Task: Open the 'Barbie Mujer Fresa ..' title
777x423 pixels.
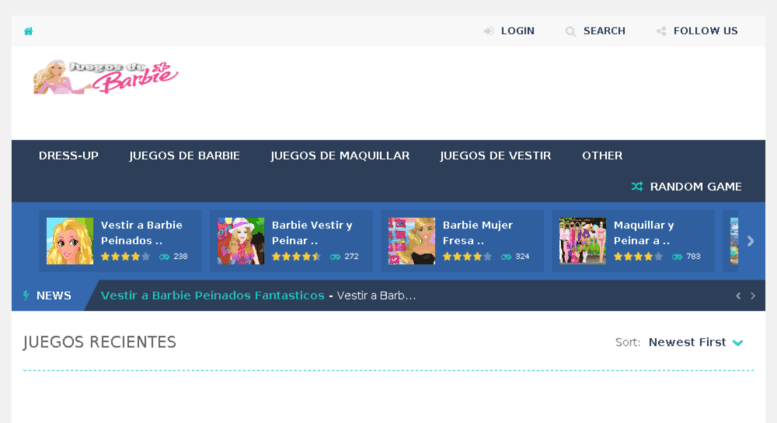Action: click(x=478, y=233)
